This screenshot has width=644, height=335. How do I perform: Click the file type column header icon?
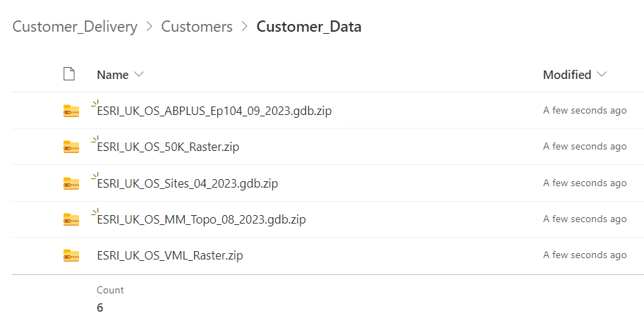click(x=68, y=74)
